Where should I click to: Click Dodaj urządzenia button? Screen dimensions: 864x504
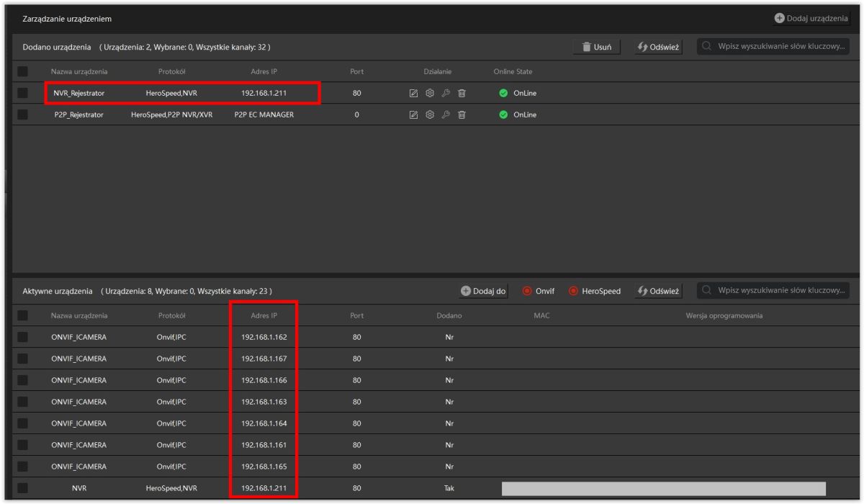(811, 17)
